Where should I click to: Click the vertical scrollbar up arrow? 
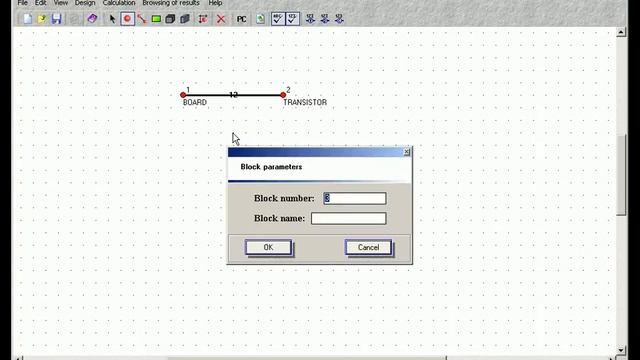tap(621, 32)
